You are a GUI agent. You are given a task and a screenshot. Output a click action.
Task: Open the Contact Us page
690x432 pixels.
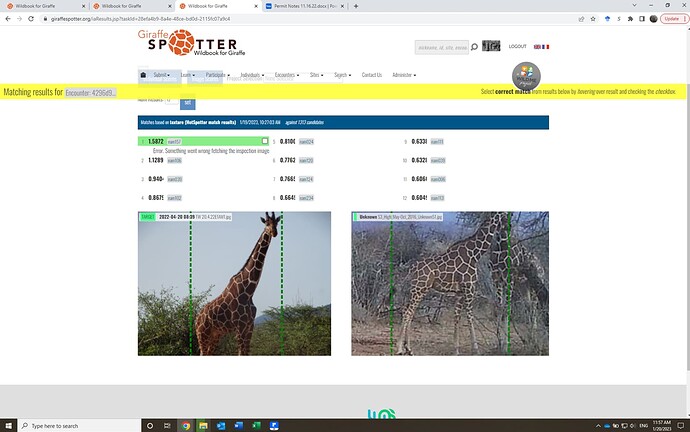pyautogui.click(x=372, y=75)
